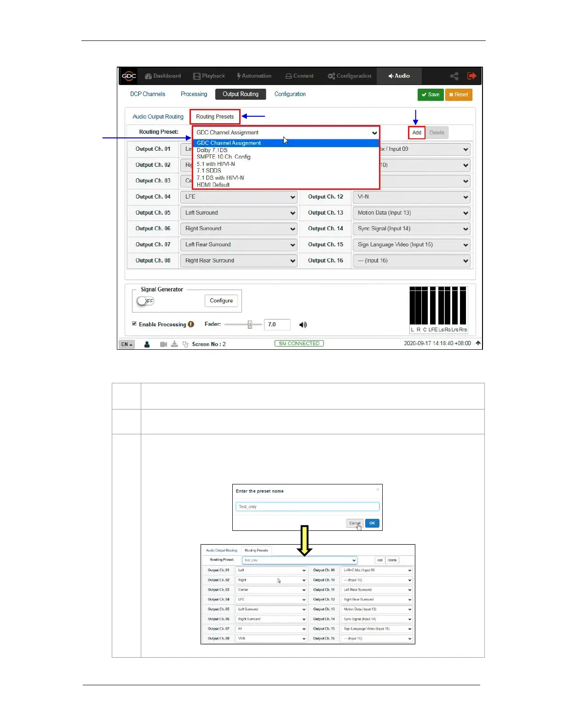
Task: Click the Configure button for Signal Generator
Action: click(221, 301)
